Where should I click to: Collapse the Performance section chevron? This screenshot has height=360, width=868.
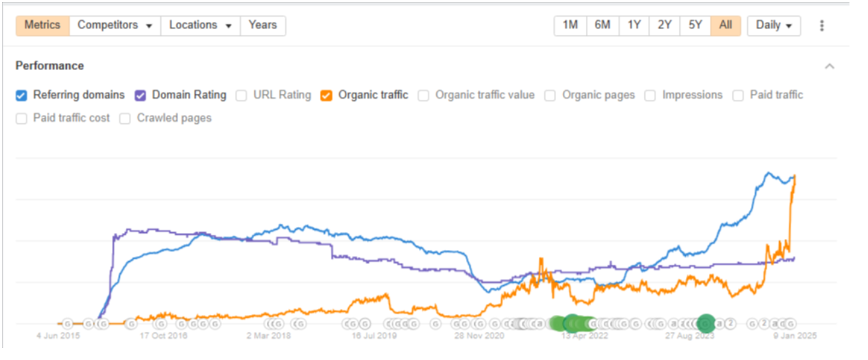(830, 66)
